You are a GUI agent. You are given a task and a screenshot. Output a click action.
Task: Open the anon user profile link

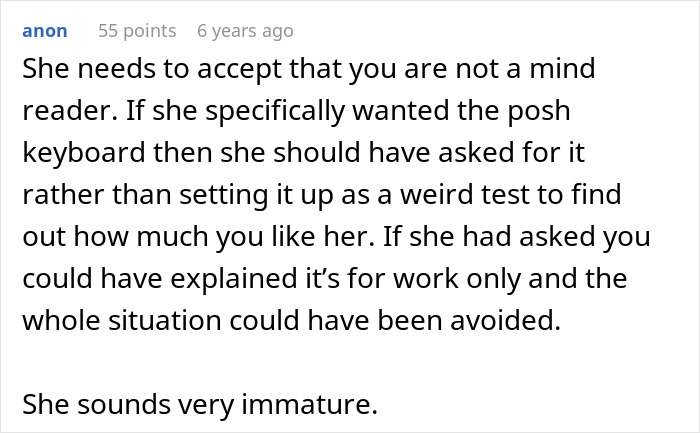(45, 31)
